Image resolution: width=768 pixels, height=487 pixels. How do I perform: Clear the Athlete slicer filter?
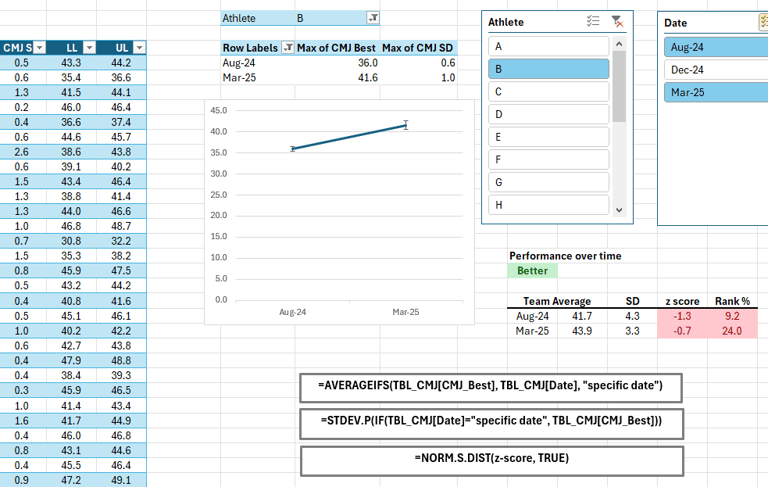[617, 21]
